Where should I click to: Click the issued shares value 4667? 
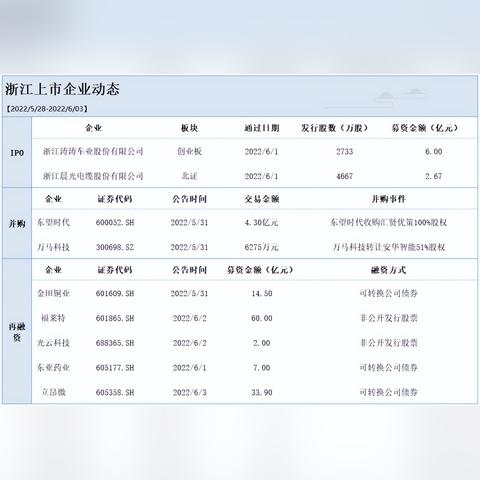click(344, 176)
